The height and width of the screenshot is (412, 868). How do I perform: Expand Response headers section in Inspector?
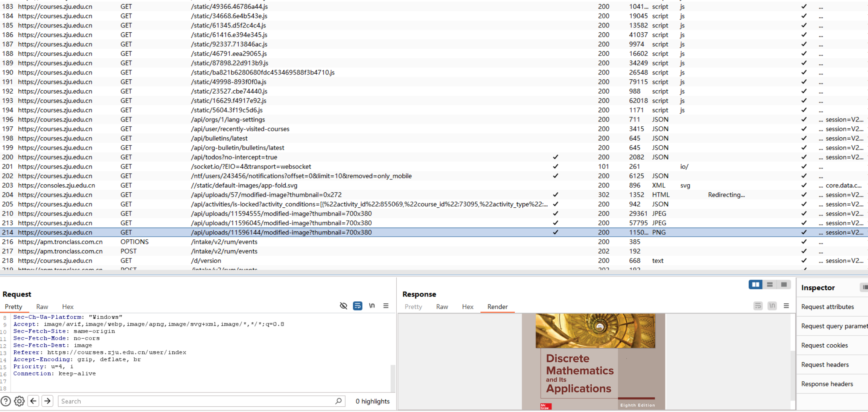click(x=827, y=384)
